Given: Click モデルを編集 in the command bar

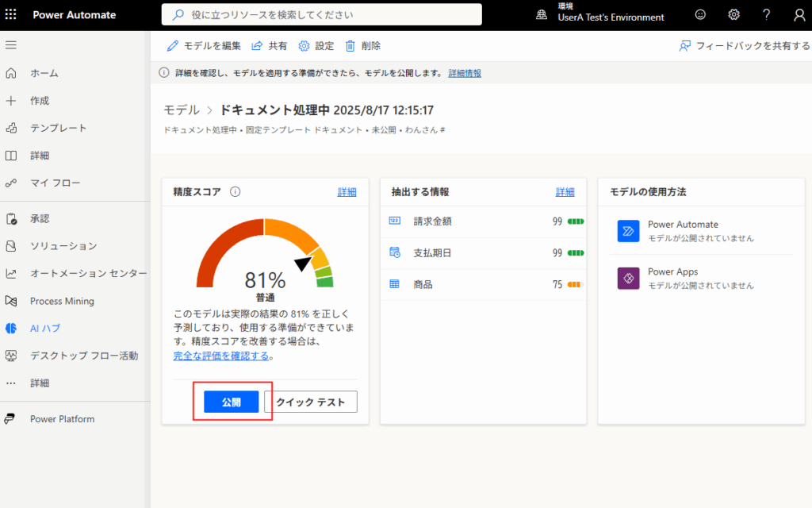Looking at the screenshot, I should [x=204, y=45].
